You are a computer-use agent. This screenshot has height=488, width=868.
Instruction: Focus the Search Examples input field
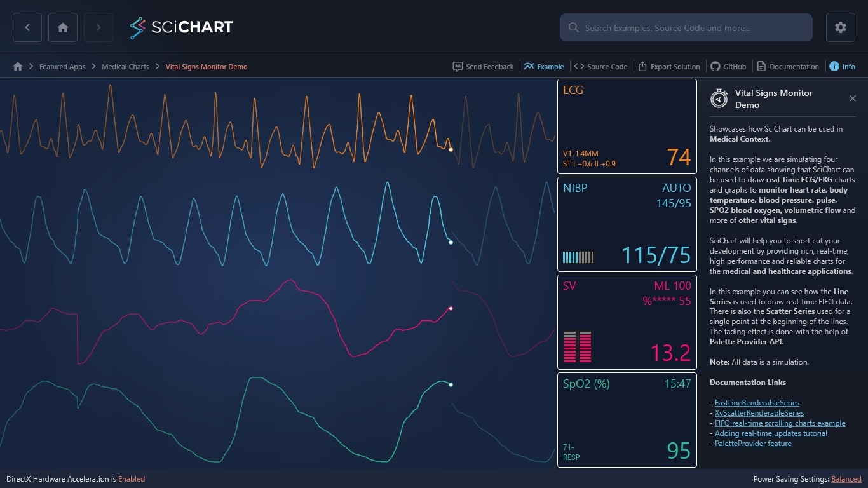point(686,28)
